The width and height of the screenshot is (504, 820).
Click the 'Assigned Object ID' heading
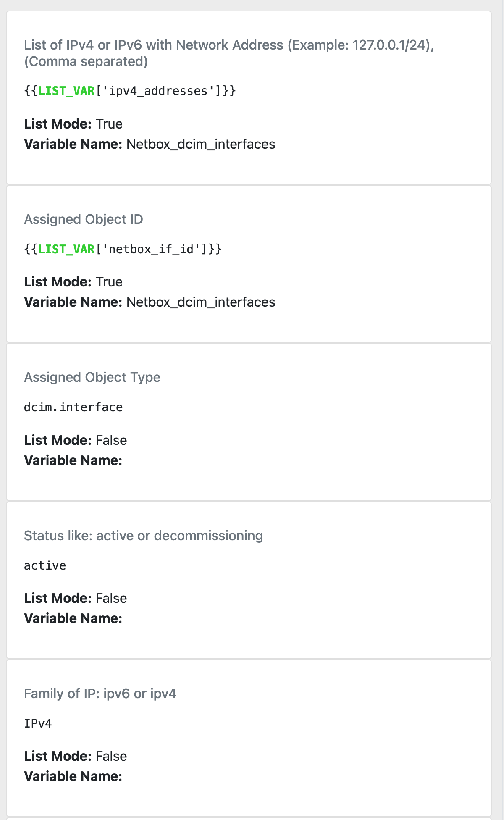(x=83, y=219)
